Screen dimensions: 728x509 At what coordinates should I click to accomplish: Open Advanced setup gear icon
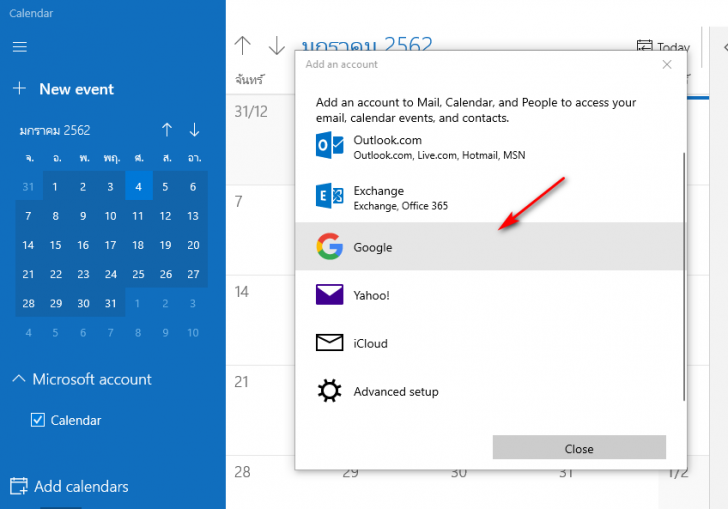pos(330,391)
